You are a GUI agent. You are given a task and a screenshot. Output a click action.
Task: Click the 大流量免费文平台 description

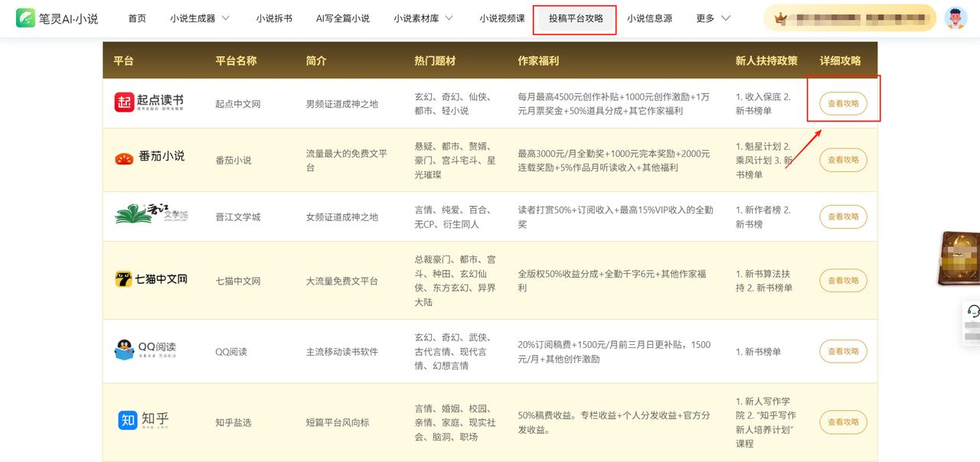(x=342, y=281)
